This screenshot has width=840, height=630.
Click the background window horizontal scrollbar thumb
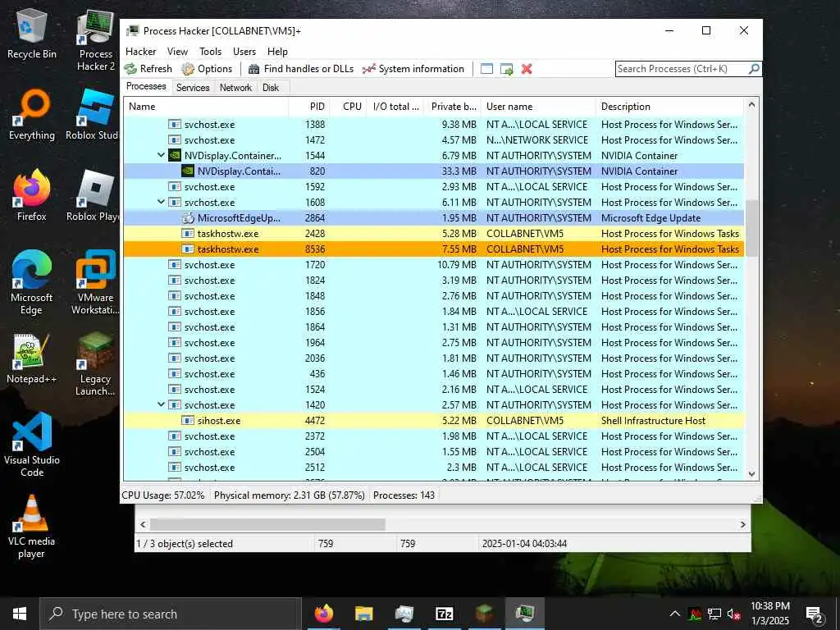tap(267, 524)
